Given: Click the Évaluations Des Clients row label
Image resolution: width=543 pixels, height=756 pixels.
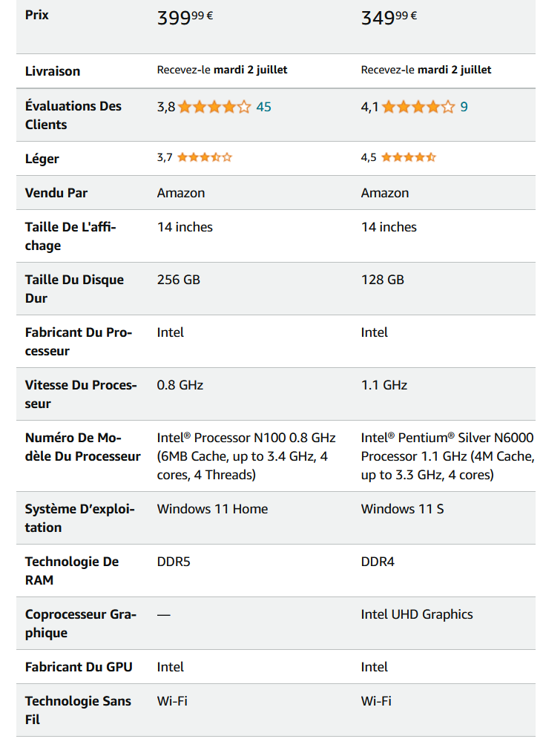Looking at the screenshot, I should tap(73, 115).
